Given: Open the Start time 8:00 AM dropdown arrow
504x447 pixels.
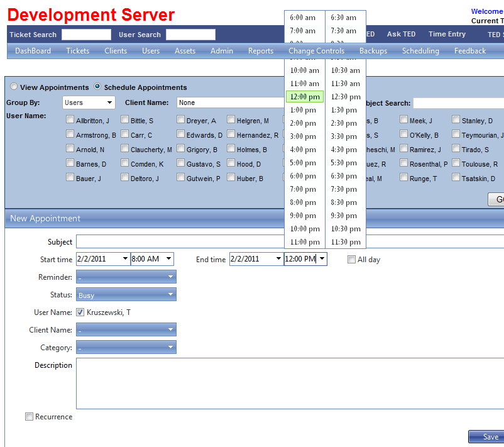Looking at the screenshot, I should click(x=168, y=258).
